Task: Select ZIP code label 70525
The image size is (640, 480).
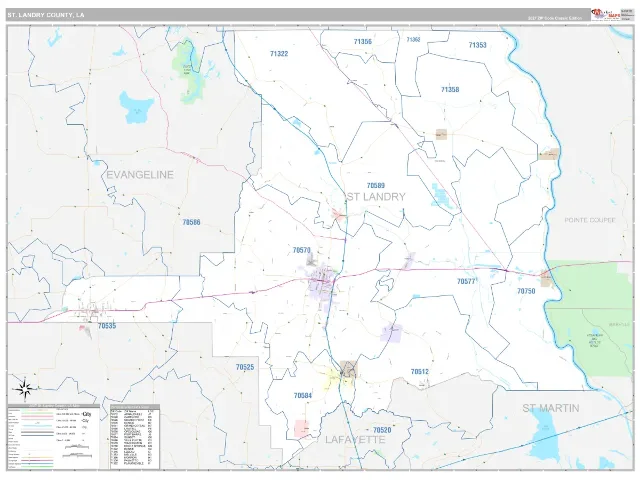Action: point(245,367)
